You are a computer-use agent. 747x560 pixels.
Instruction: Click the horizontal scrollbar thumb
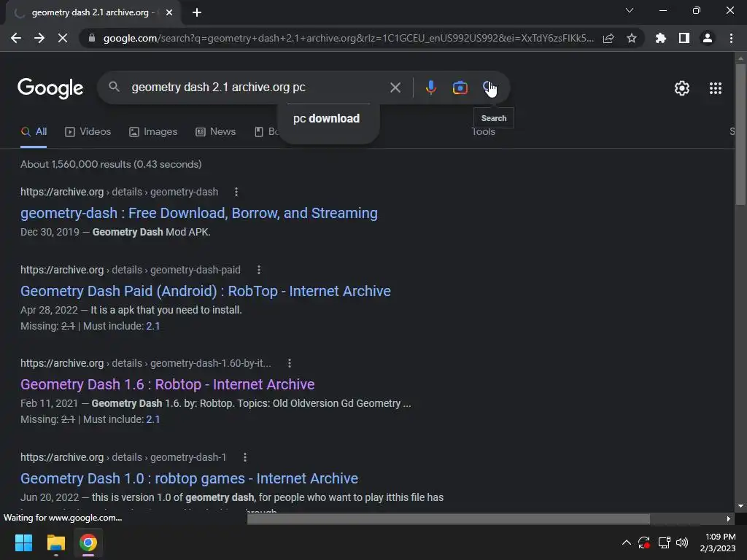(x=449, y=518)
